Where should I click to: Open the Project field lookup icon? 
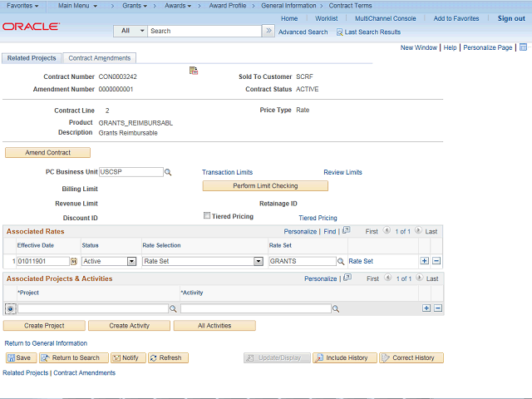point(173,308)
